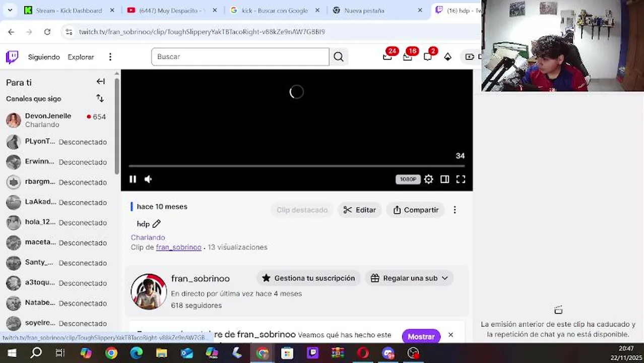This screenshot has height=363, width=644.
Task: Expand Regalar una sub dropdown
Action: click(409, 278)
